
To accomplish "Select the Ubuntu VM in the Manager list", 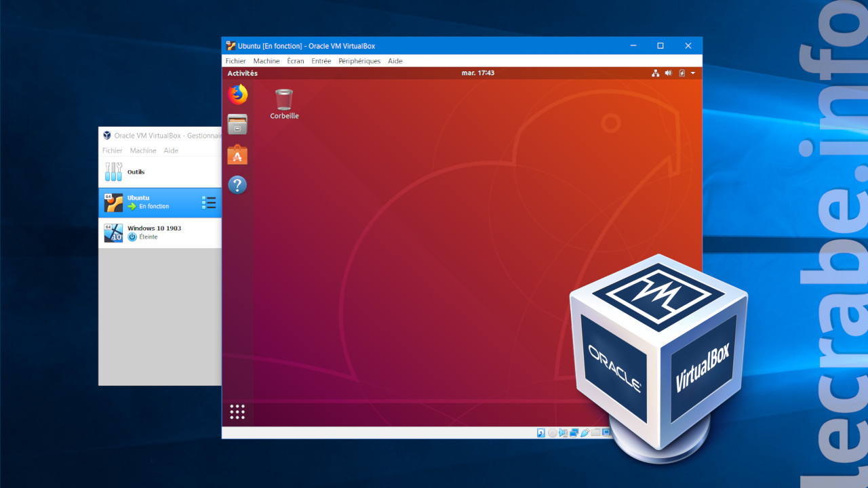I will click(x=160, y=203).
